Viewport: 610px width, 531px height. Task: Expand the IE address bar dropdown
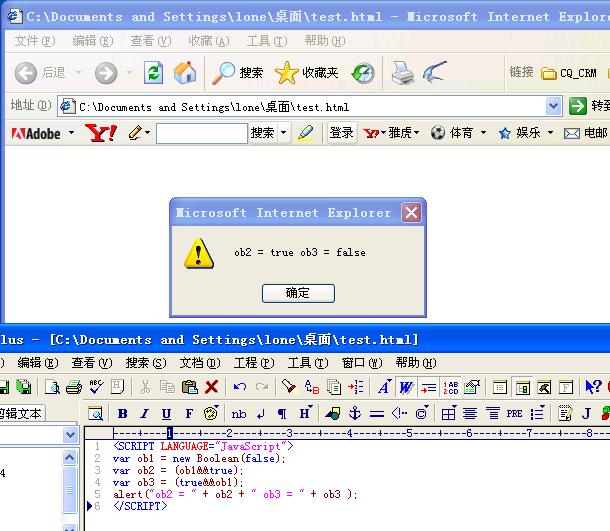pos(554,106)
